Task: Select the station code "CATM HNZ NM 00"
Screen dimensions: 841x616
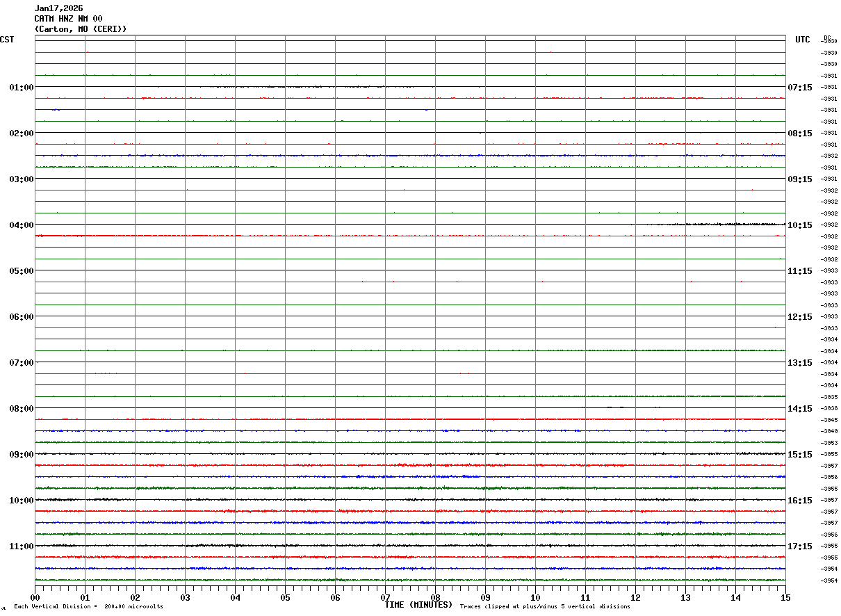Action: (x=69, y=19)
